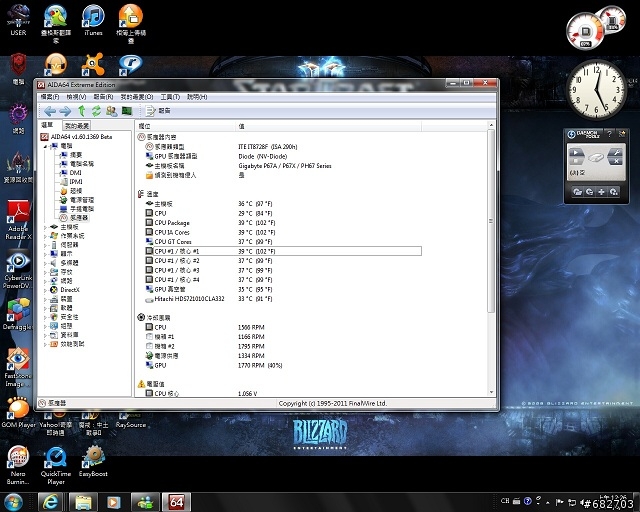Click the green circuit board toolbar icon
640x512 pixels.
(127, 111)
